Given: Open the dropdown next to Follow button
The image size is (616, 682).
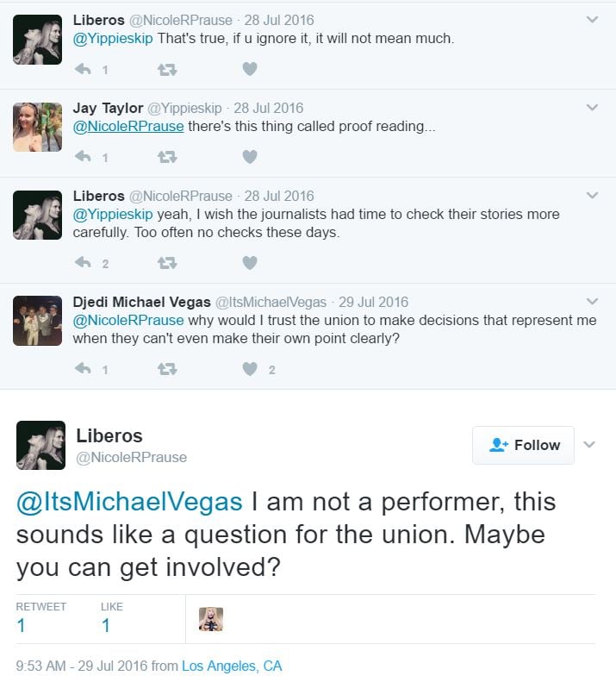Looking at the screenshot, I should point(589,445).
